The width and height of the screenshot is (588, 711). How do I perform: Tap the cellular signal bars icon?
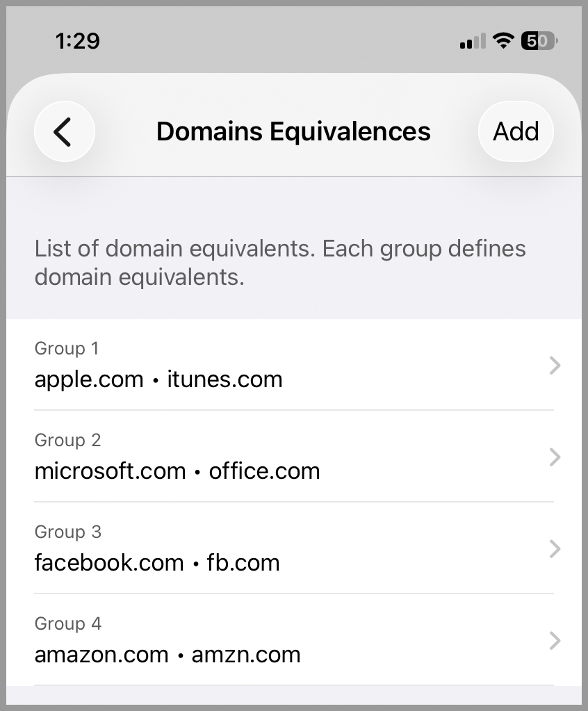click(x=473, y=41)
